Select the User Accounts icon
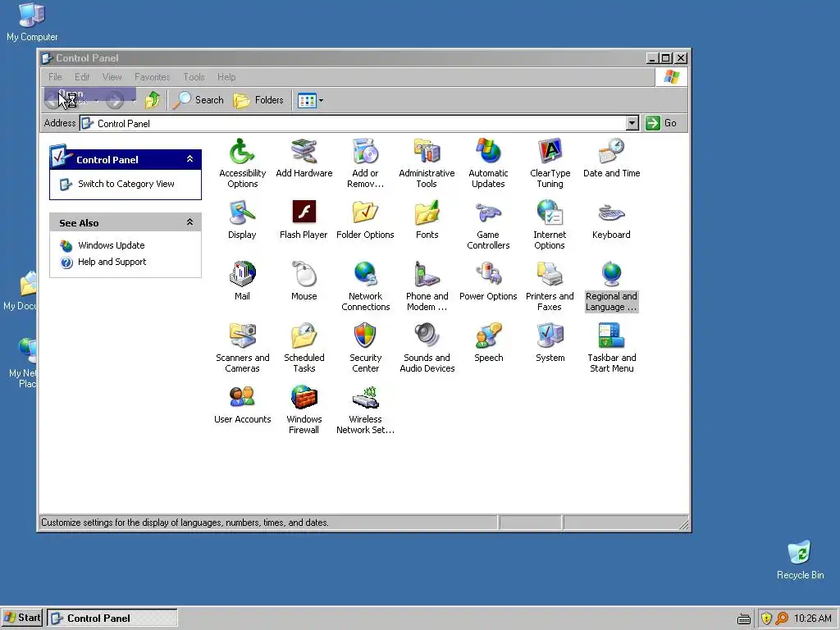The width and height of the screenshot is (840, 630). [x=242, y=404]
